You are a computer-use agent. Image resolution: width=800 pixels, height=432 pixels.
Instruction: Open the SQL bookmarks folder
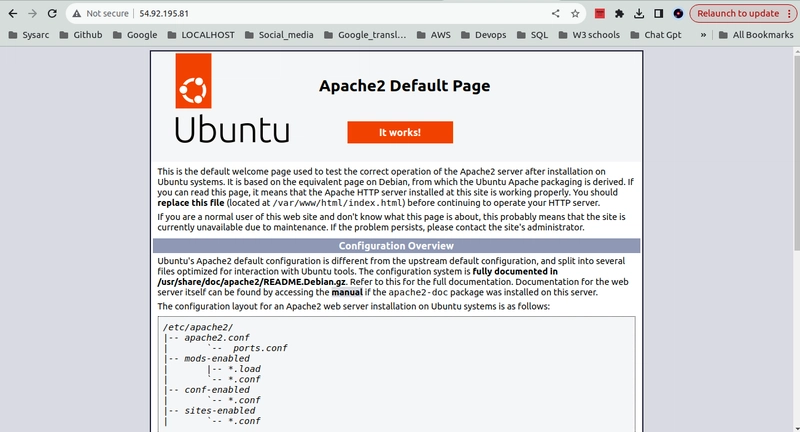[x=533, y=35]
